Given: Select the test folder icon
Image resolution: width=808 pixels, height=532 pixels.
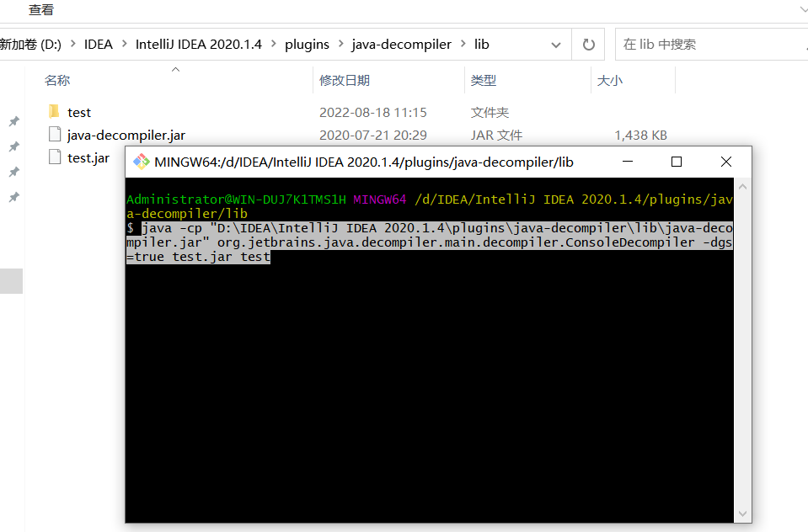Looking at the screenshot, I should [54, 112].
